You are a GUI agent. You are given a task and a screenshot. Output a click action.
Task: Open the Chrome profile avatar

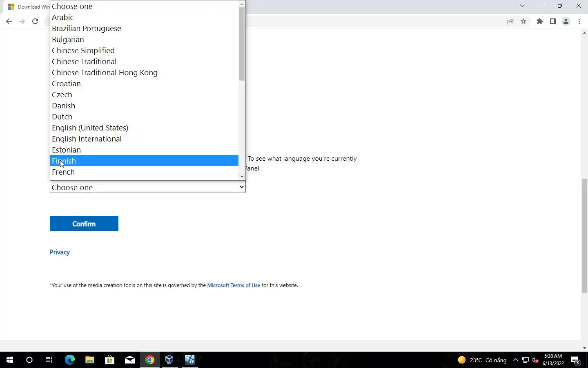point(566,22)
